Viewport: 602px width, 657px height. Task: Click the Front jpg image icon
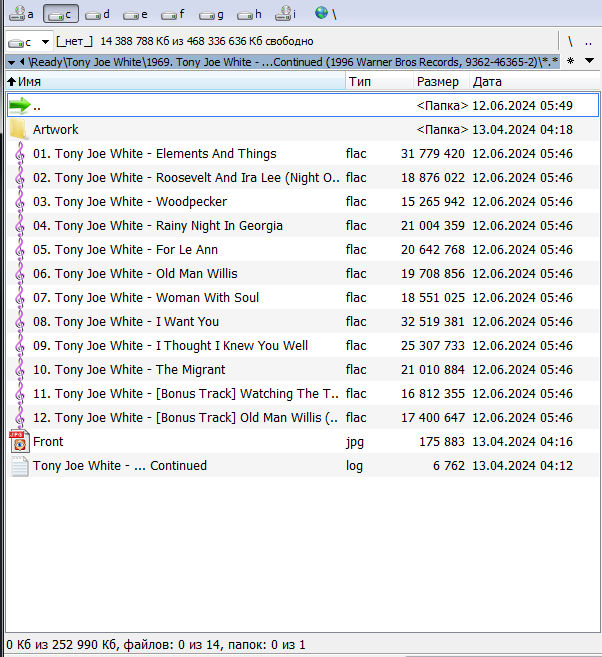[x=19, y=441]
